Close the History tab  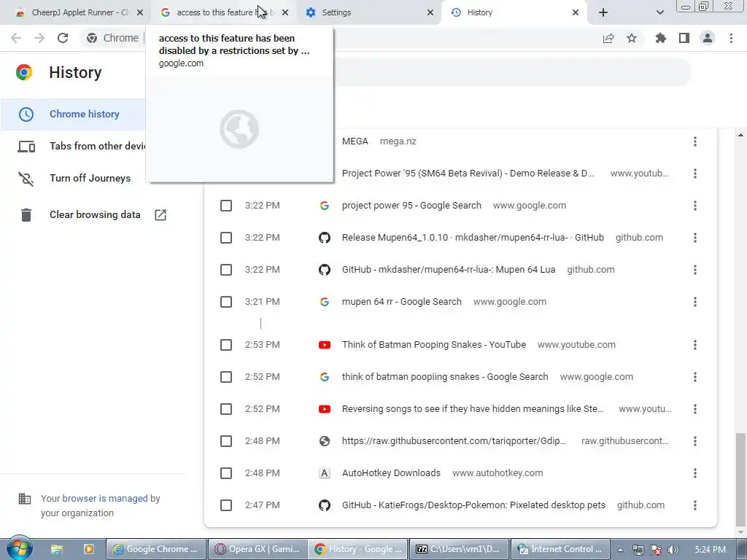[x=576, y=12]
